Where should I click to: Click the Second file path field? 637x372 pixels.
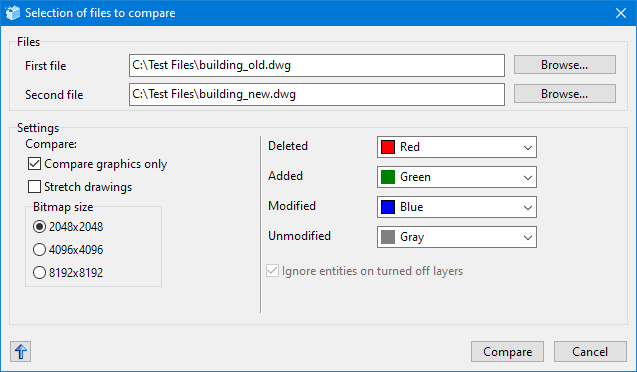click(317, 94)
